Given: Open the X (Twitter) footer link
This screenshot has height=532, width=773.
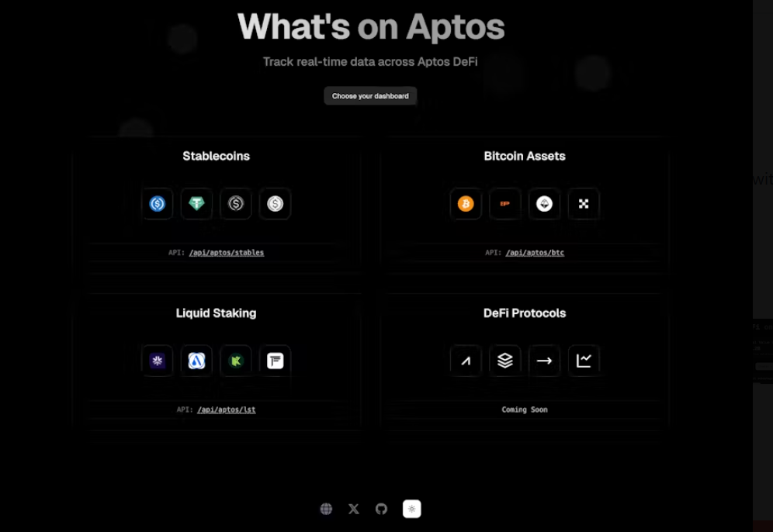Looking at the screenshot, I should [353, 509].
